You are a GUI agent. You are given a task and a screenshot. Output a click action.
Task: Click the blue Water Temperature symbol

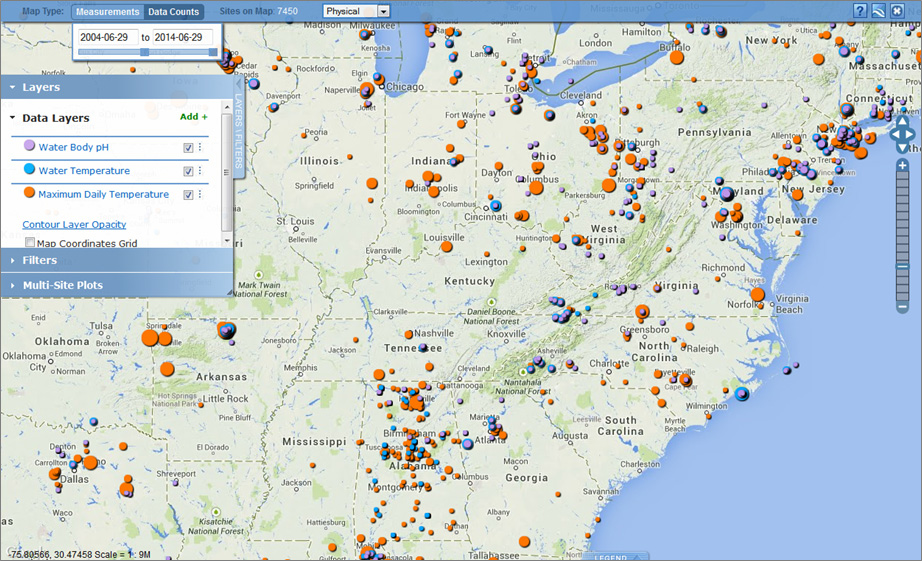pyautogui.click(x=29, y=169)
